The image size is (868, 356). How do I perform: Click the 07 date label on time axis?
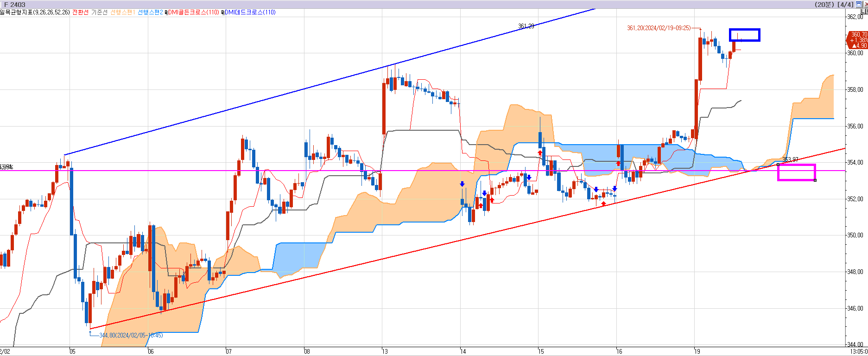pos(228,352)
